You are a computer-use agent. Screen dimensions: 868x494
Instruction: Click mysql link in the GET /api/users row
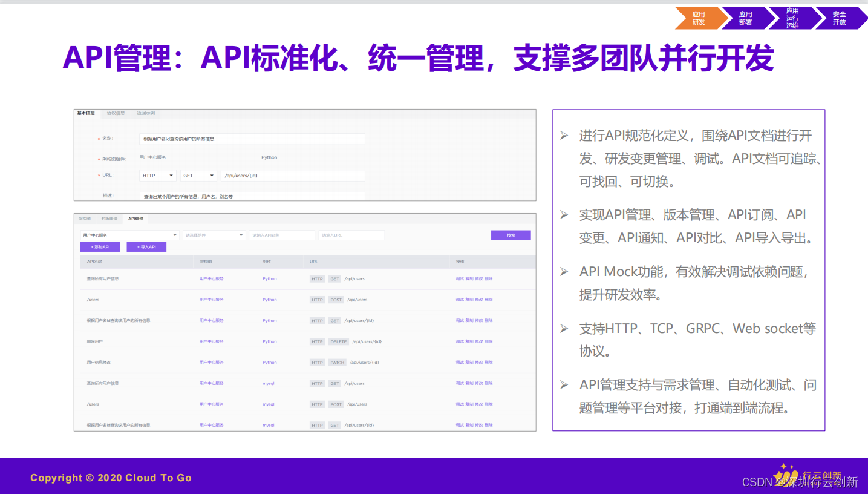(x=269, y=383)
